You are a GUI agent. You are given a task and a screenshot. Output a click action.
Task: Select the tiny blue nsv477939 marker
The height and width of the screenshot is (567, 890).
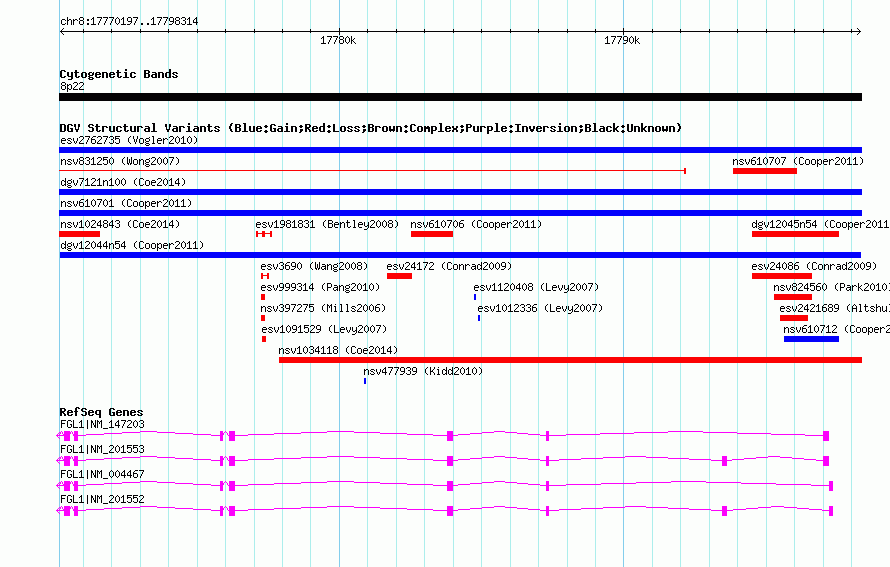pyautogui.click(x=365, y=381)
